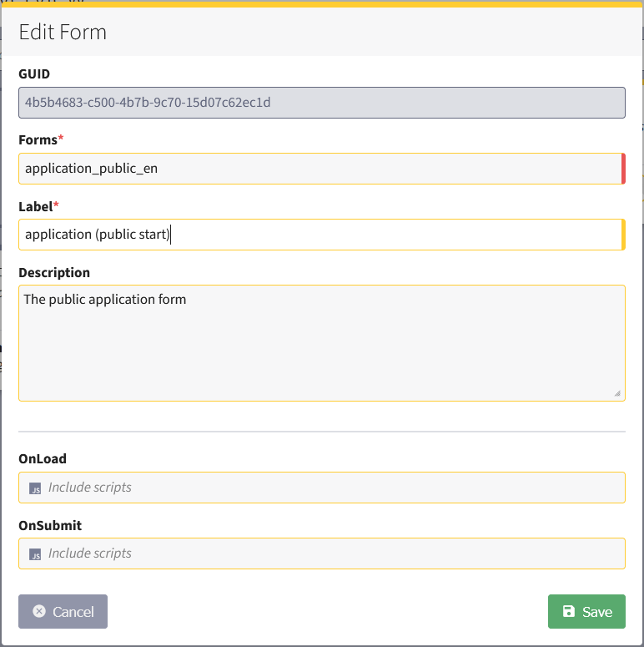Click the OnLoad section label

43,459
